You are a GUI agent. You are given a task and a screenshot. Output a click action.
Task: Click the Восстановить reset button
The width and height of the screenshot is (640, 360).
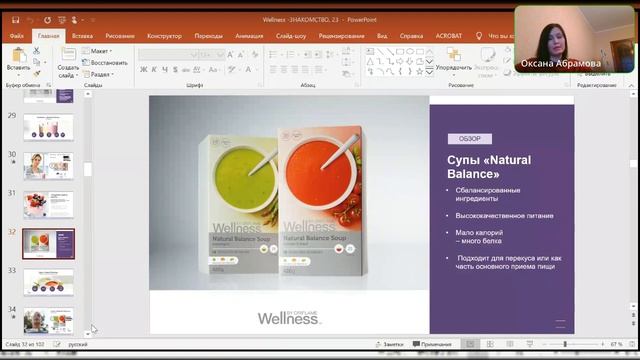click(x=104, y=63)
